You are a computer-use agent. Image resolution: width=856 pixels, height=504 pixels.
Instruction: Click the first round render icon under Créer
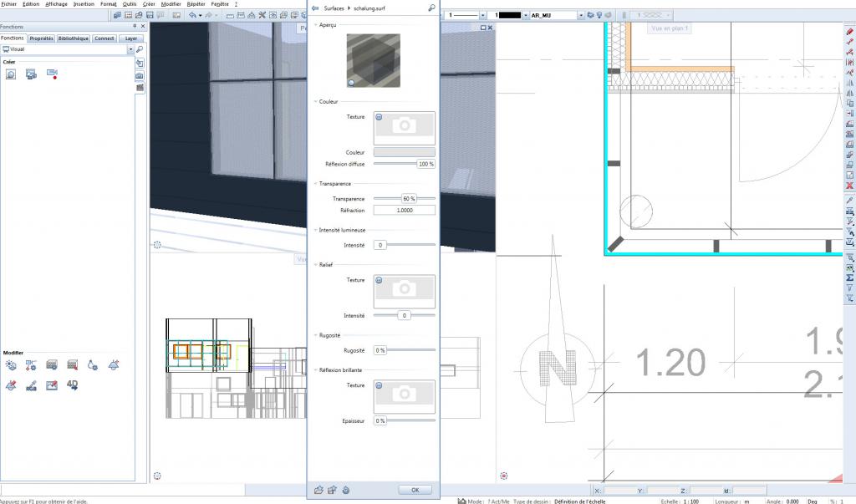coord(10,74)
